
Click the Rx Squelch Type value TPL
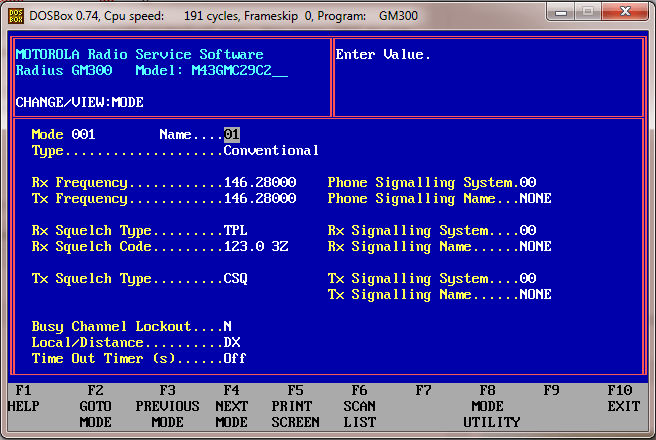(x=236, y=230)
